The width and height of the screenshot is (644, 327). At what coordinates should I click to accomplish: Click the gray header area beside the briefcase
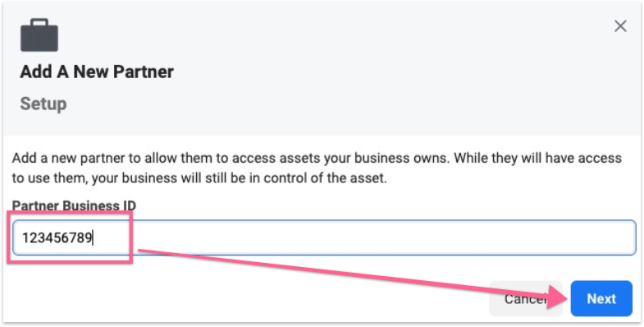point(329,37)
